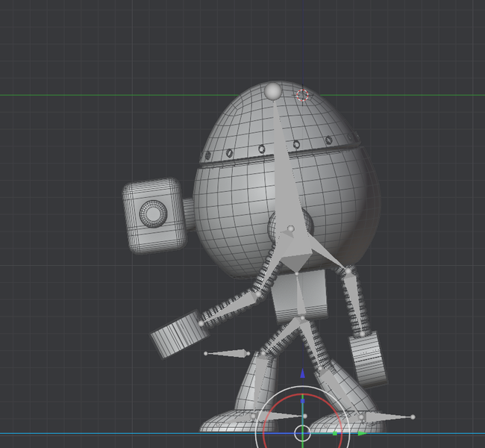Image resolution: width=485 pixels, height=448 pixels.
Task: Select the thigh bone of the front leg
Action: (x=282, y=336)
